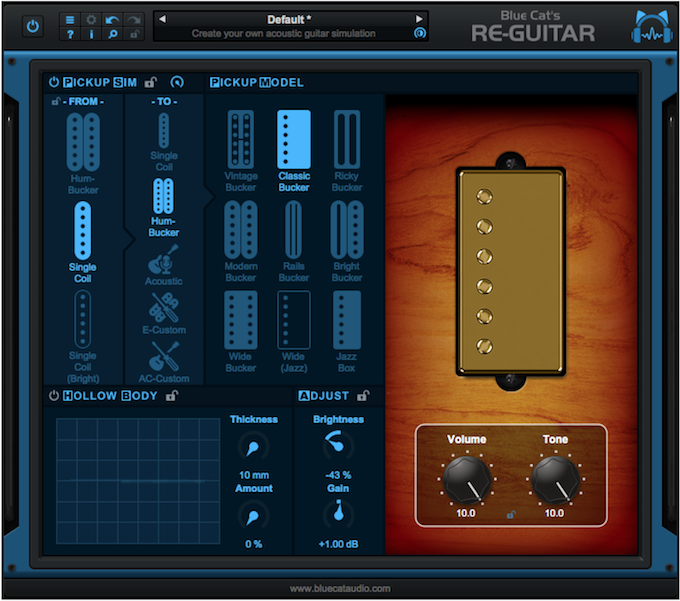Click the Gain knob
Image resolution: width=680 pixels, height=601 pixels.
coord(338,514)
